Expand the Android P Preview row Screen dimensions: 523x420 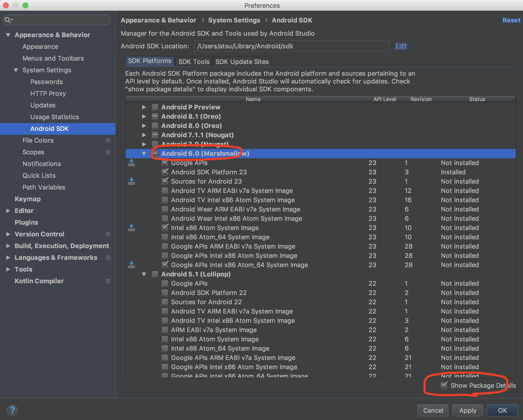pos(144,107)
